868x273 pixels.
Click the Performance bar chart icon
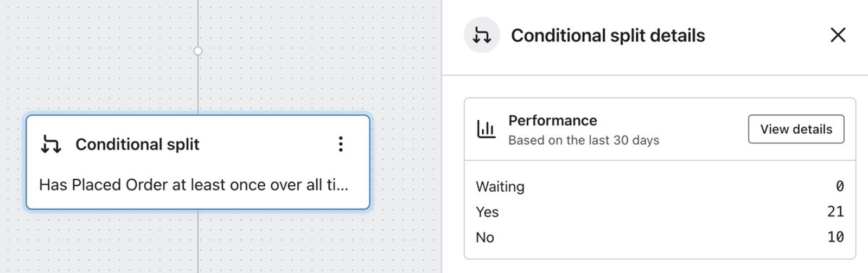pyautogui.click(x=486, y=129)
